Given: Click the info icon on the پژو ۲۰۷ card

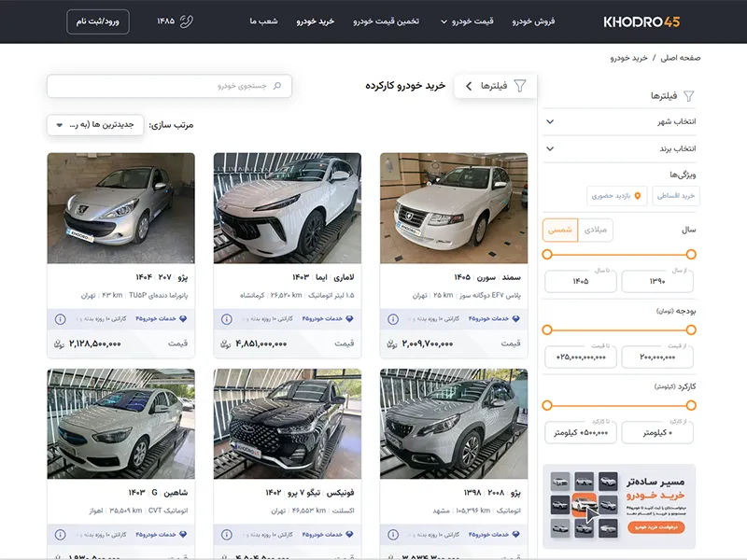Looking at the screenshot, I should 60,319.
